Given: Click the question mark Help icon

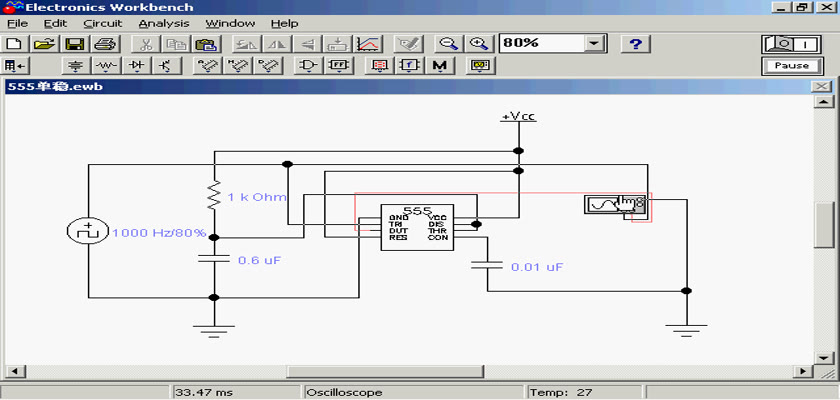Looking at the screenshot, I should pyautogui.click(x=635, y=44).
